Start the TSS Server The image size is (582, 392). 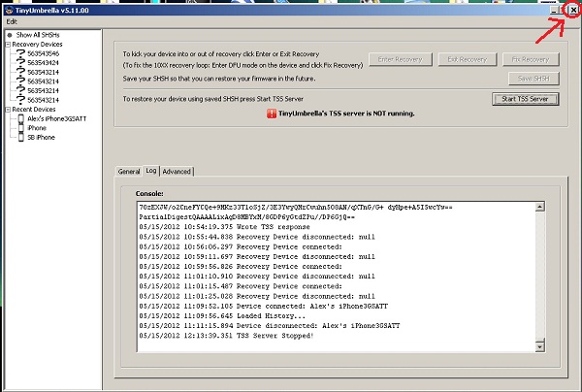point(525,99)
